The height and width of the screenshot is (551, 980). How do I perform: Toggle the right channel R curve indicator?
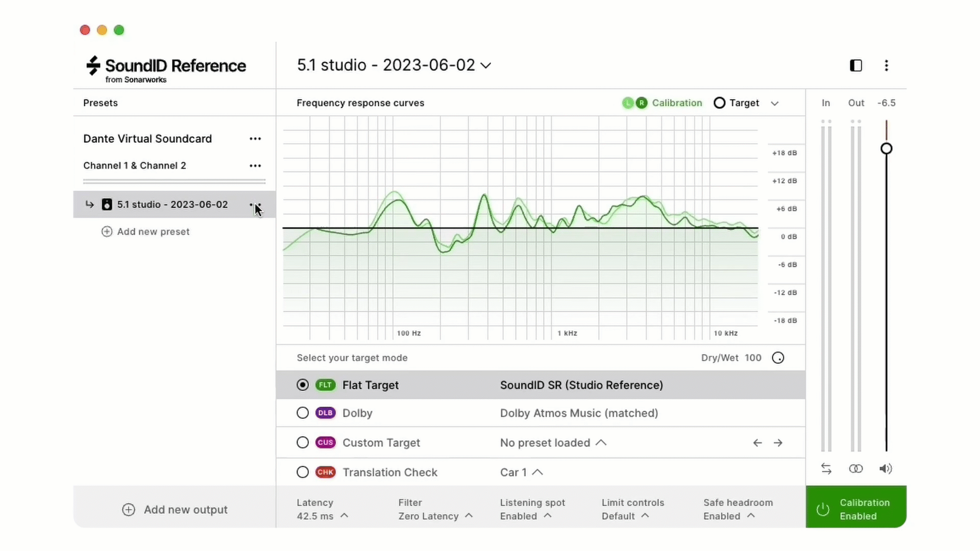641,103
